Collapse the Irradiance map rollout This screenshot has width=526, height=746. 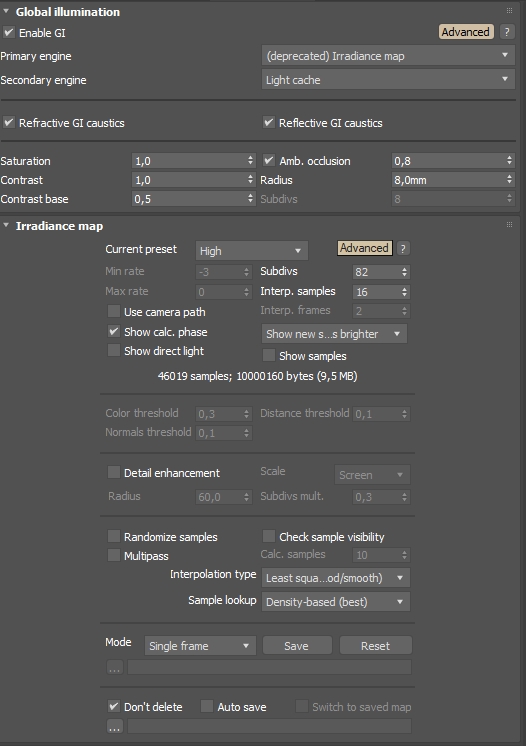click(59, 226)
